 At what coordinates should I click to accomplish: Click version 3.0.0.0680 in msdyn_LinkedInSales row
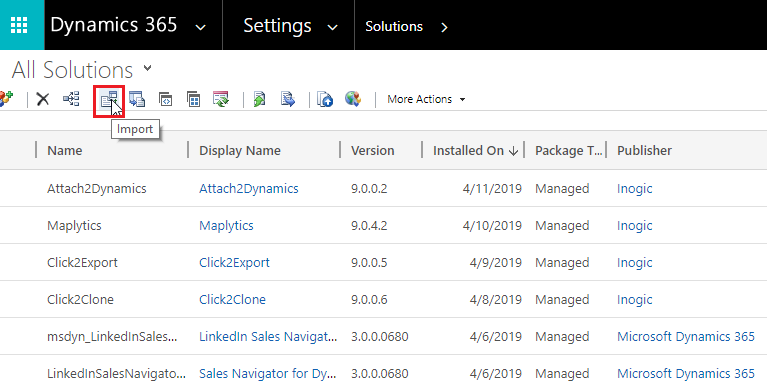[380, 337]
